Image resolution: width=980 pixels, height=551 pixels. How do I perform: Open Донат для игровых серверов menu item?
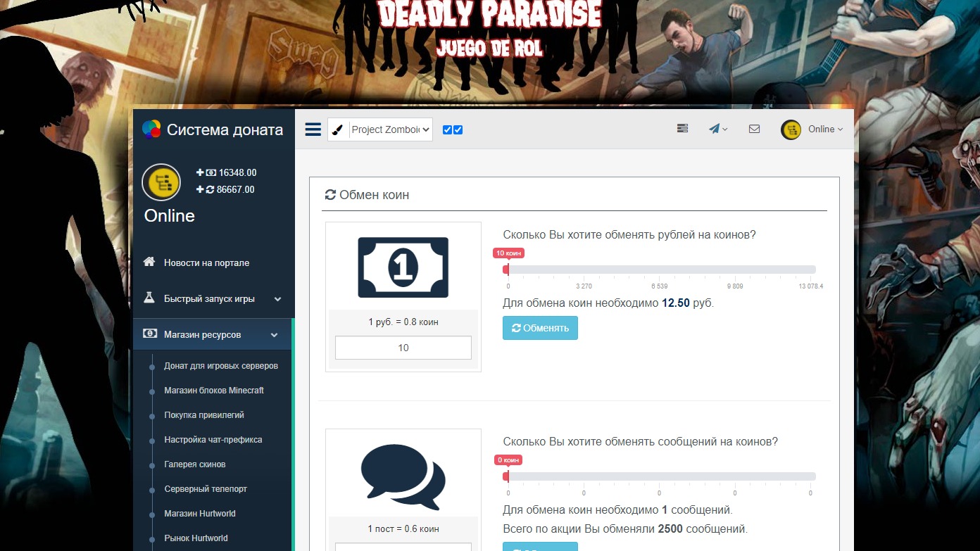coord(220,366)
